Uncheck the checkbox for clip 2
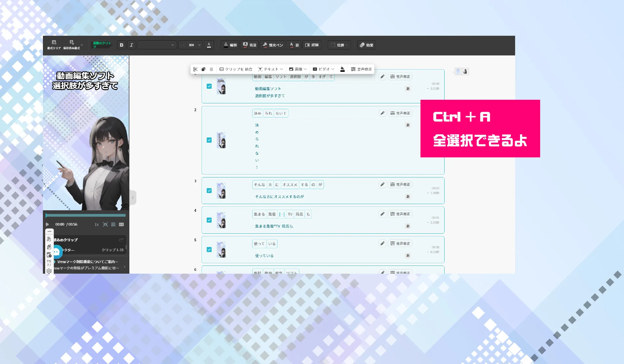The height and width of the screenshot is (364, 624). [x=209, y=140]
